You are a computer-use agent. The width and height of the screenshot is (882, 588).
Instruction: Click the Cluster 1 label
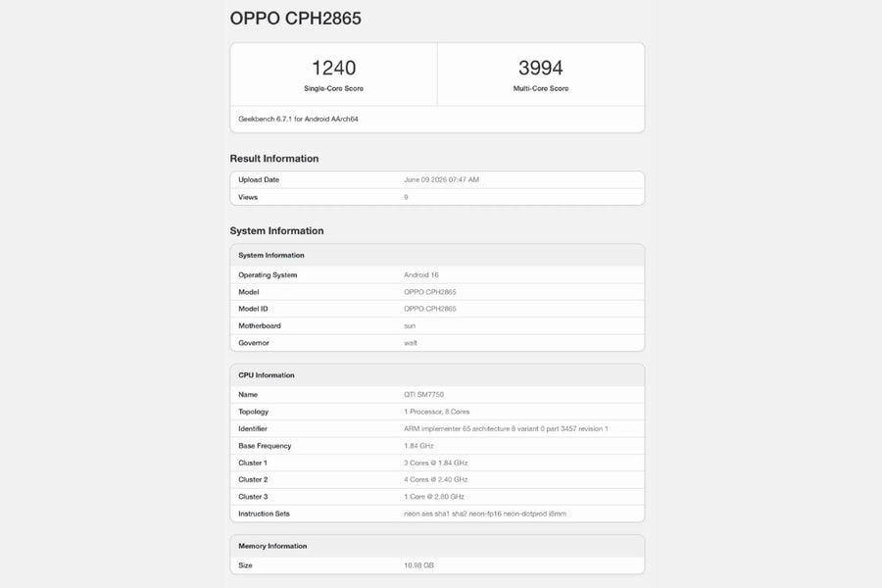pos(253,463)
